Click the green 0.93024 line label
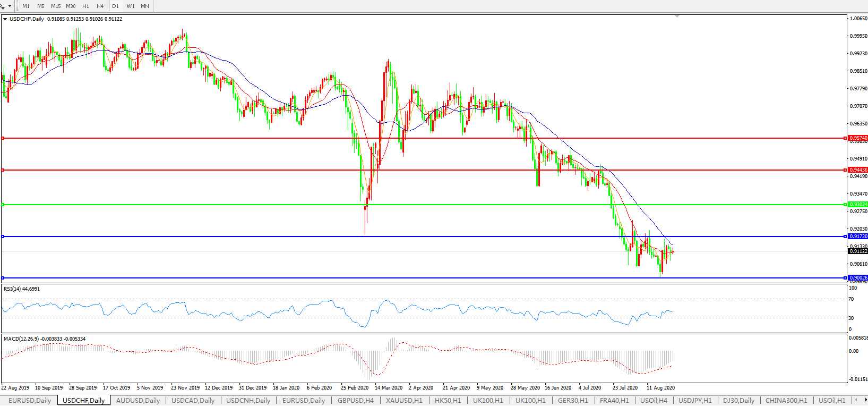Screen dimensions: 868x406 [x=858, y=205]
